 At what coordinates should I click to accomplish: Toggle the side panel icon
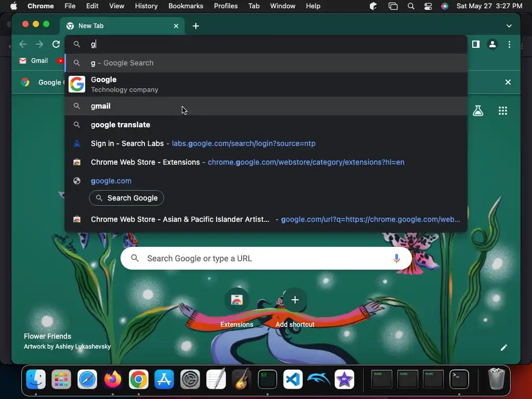tap(476, 44)
